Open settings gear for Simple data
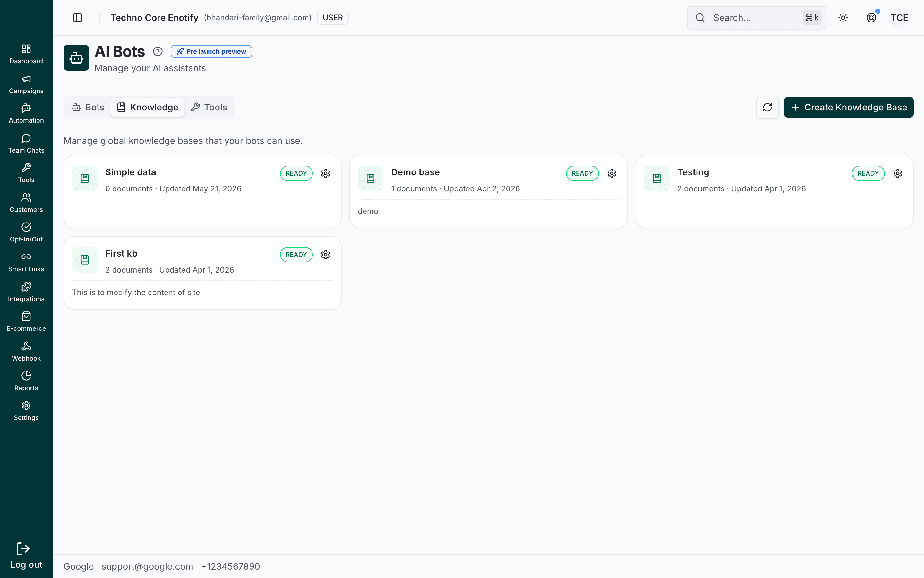924x578 pixels. coord(326,173)
